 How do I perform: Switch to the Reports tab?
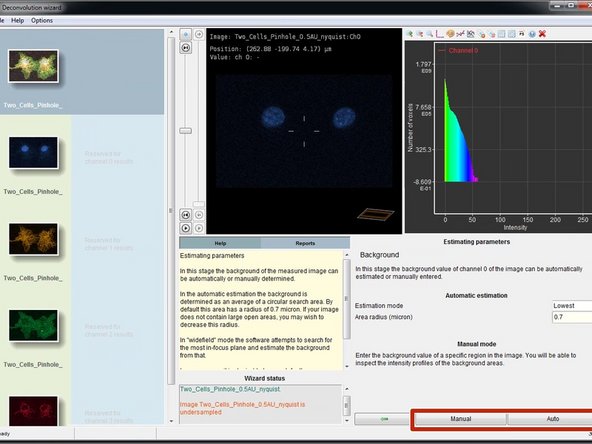[x=305, y=243]
